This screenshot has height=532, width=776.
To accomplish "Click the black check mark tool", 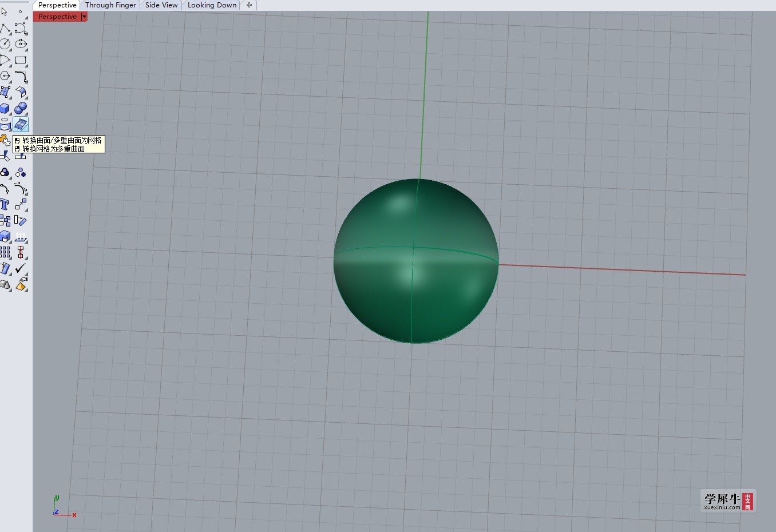I will coord(21,268).
